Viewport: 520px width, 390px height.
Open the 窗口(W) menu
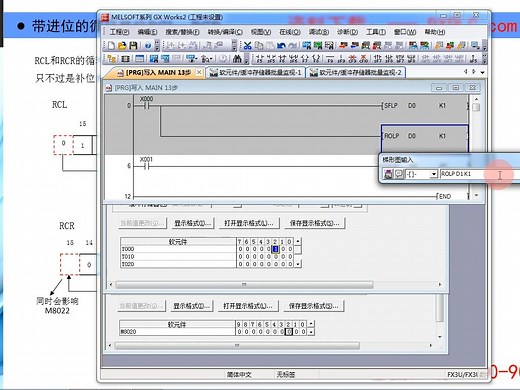point(405,32)
